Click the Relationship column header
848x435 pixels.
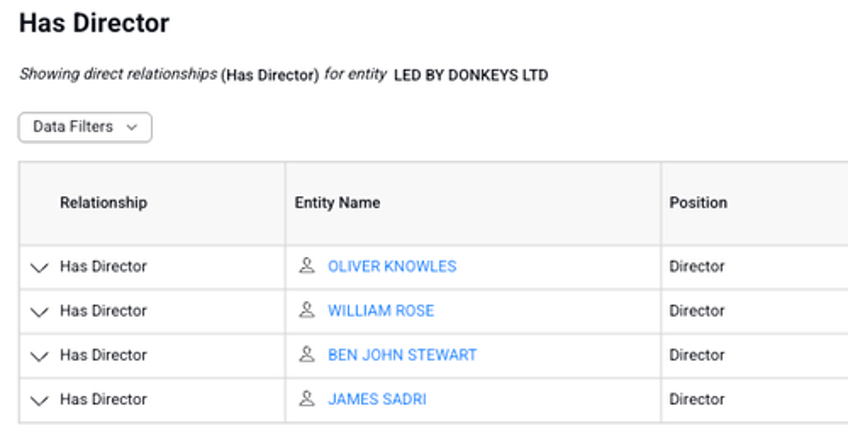[103, 202]
